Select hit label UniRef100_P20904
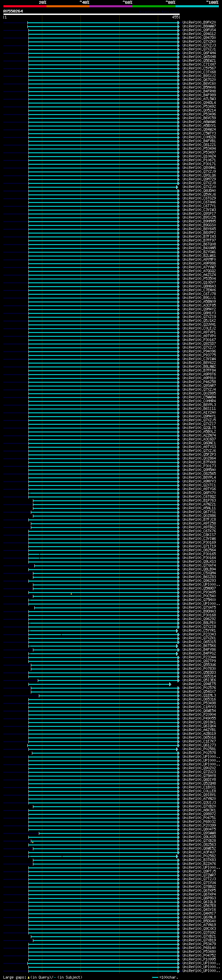The height and width of the screenshot is (980, 222). coord(199,714)
